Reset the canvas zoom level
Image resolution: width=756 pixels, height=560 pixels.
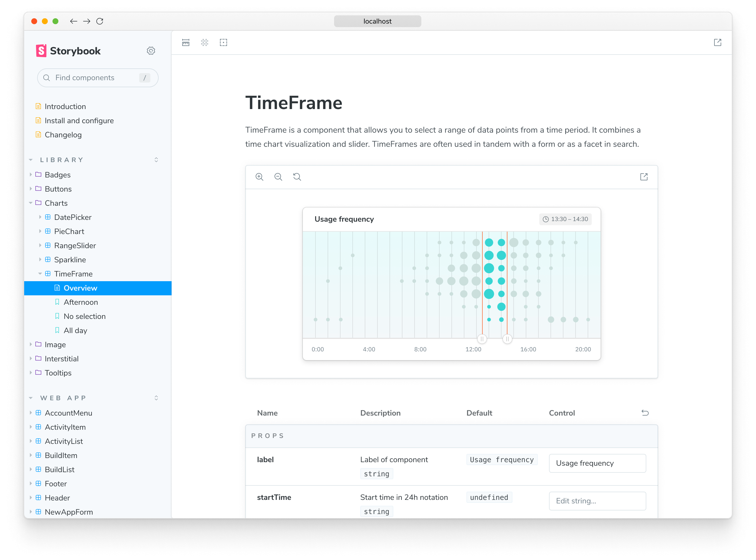coord(297,177)
